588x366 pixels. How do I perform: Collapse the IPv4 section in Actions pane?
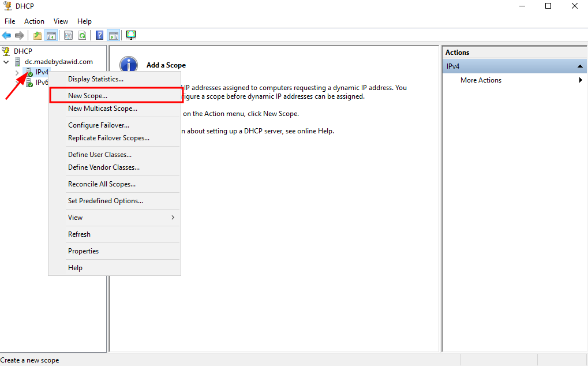(580, 66)
